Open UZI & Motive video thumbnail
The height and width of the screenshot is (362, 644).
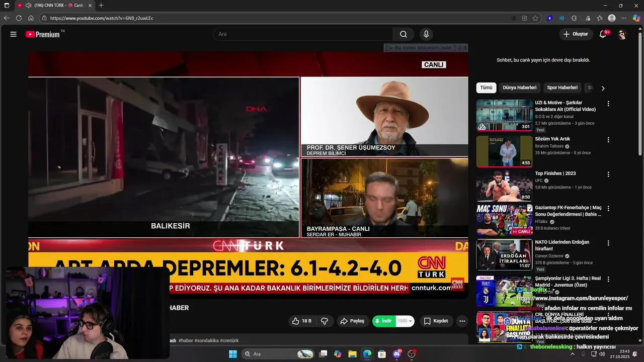pos(504,115)
